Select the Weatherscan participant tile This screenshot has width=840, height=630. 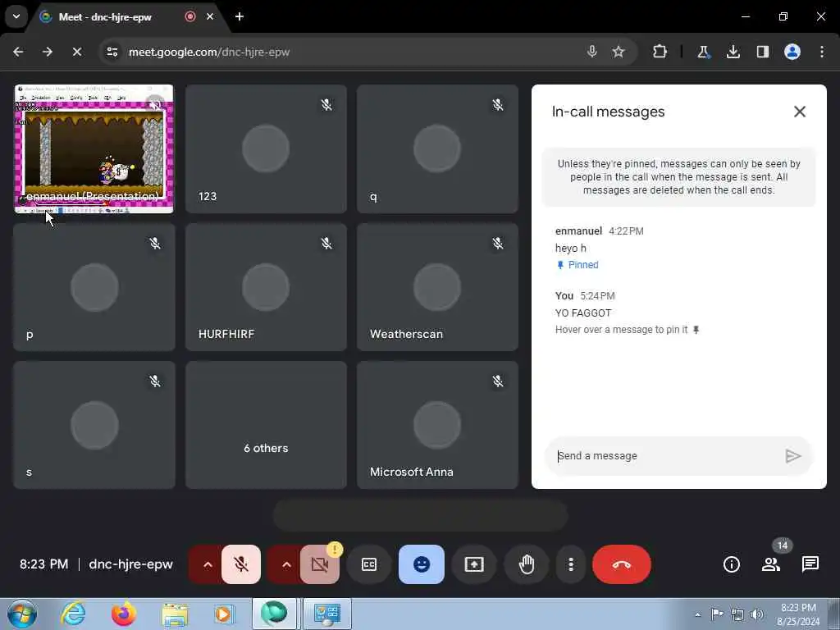[437, 286]
